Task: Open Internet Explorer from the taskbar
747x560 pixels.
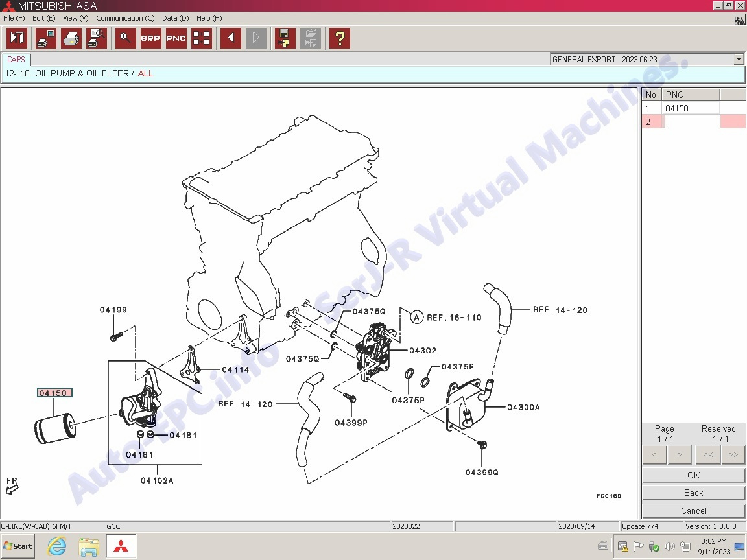Action: click(x=57, y=546)
